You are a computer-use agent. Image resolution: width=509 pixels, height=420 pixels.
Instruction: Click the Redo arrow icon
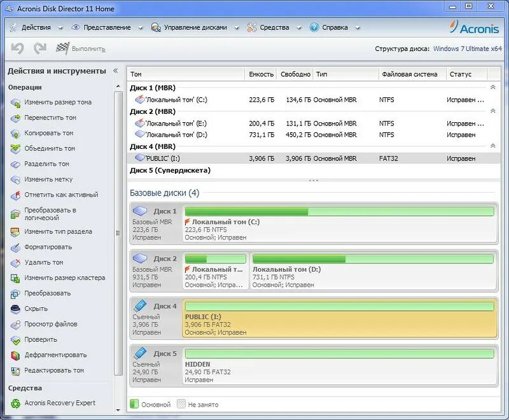[x=40, y=49]
